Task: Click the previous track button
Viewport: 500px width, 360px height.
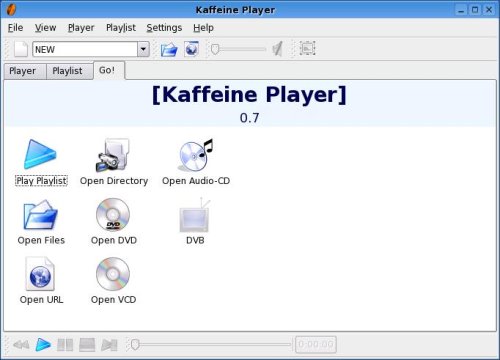Action: (21, 345)
